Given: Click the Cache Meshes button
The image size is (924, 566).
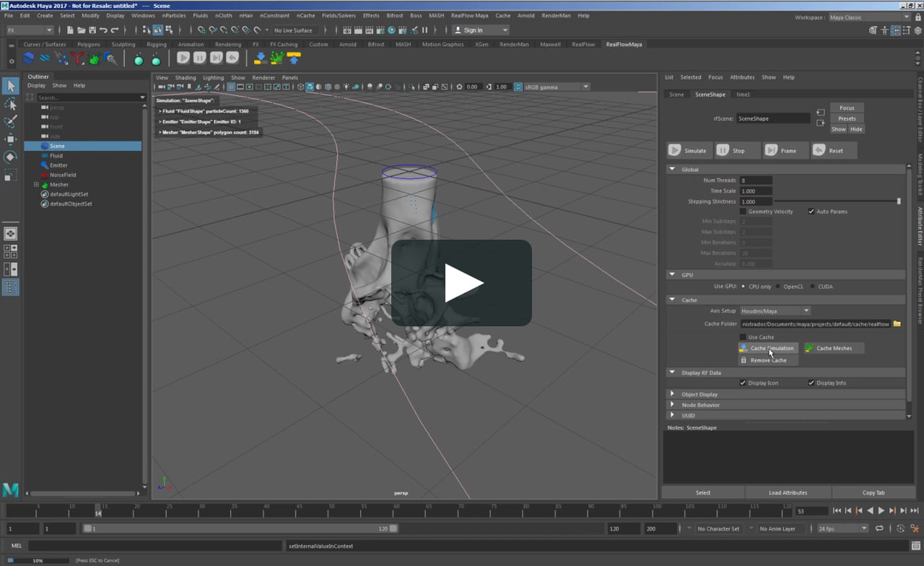Looking at the screenshot, I should pyautogui.click(x=834, y=348).
